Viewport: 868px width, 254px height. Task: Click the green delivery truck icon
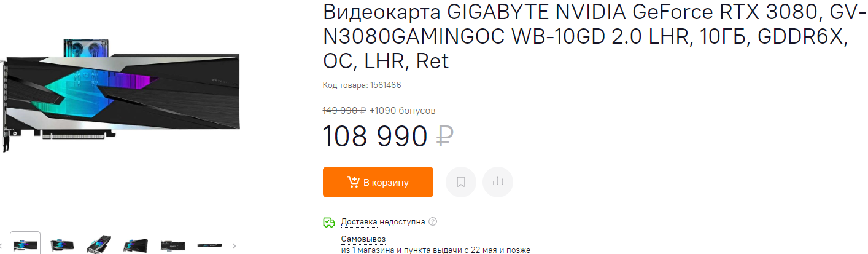coord(329,222)
